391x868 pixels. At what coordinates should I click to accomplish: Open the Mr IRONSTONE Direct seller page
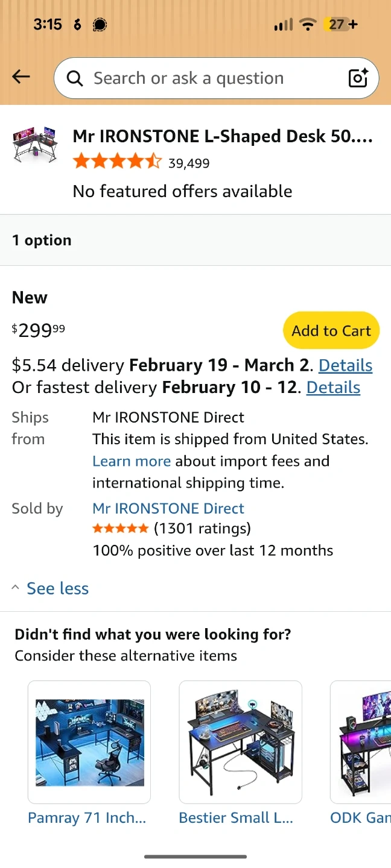tap(168, 508)
